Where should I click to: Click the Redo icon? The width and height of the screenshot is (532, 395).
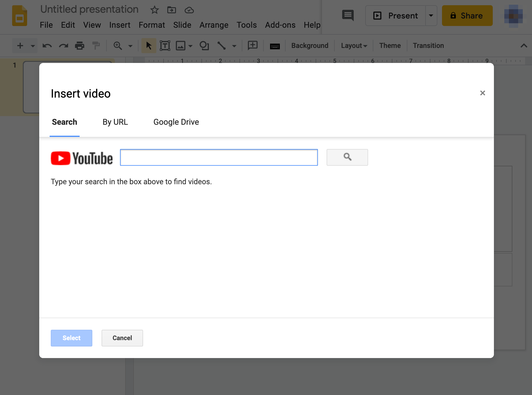tap(63, 46)
